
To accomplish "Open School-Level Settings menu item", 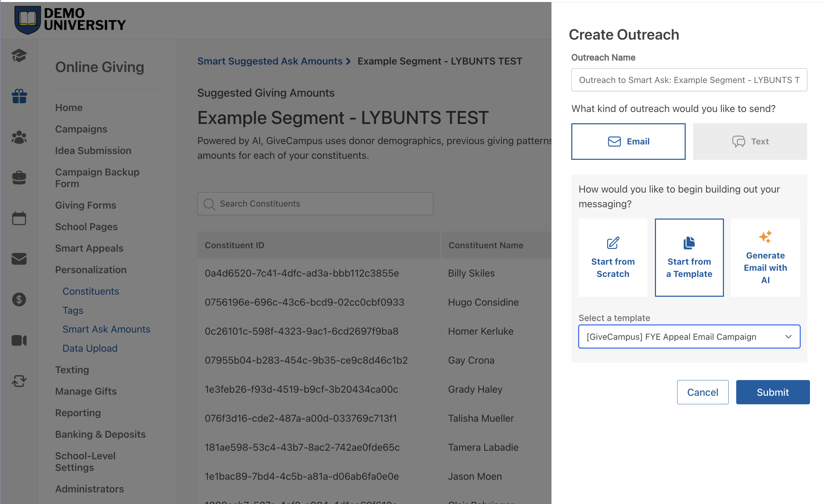I will [x=85, y=462].
